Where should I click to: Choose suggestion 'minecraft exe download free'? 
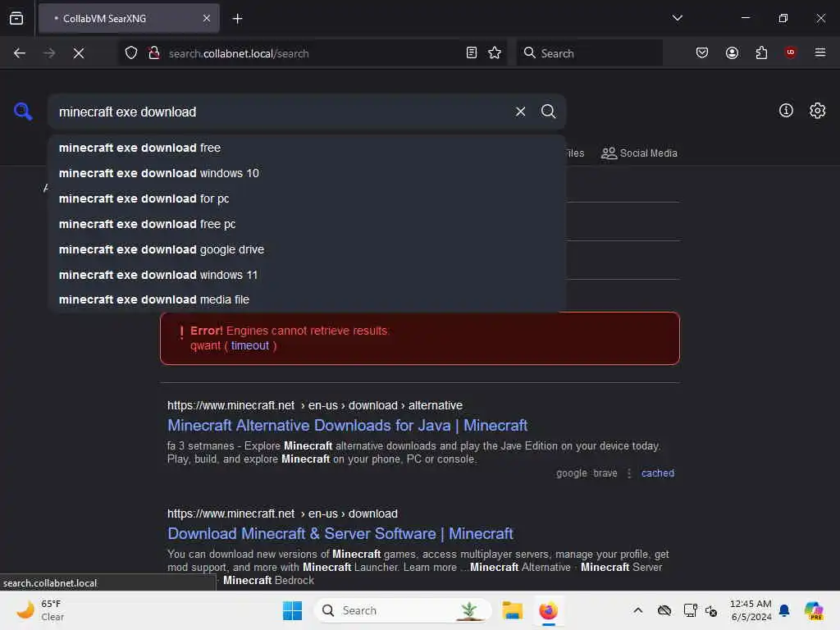307,148
